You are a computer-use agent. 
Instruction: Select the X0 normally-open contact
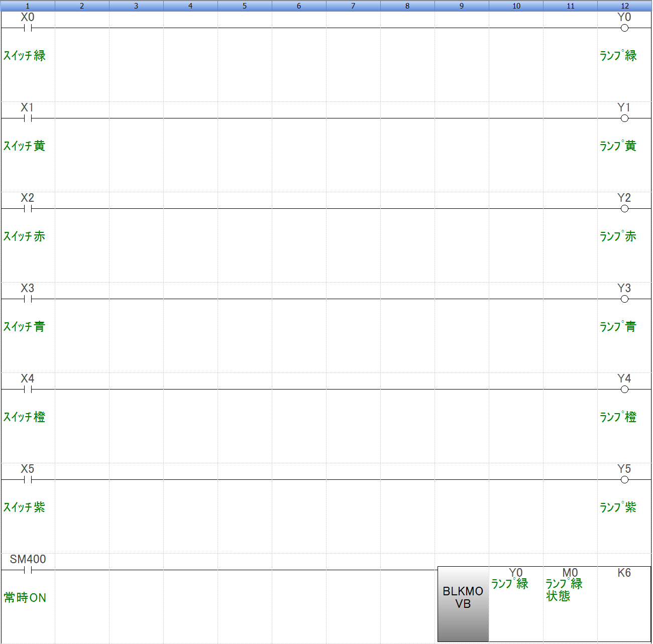(28, 28)
